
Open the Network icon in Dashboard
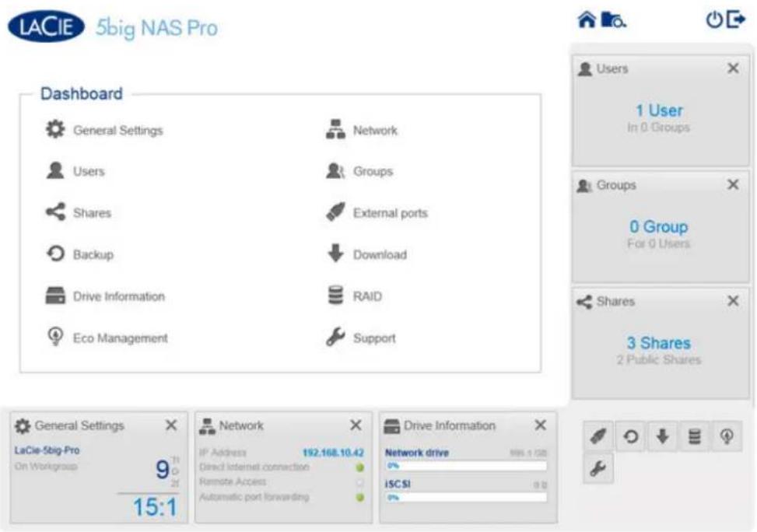(x=335, y=129)
